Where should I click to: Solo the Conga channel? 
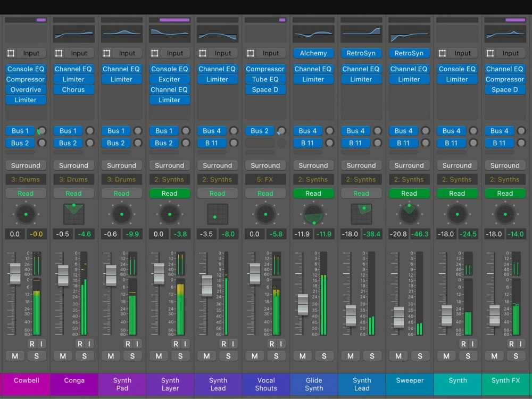pyautogui.click(x=84, y=356)
